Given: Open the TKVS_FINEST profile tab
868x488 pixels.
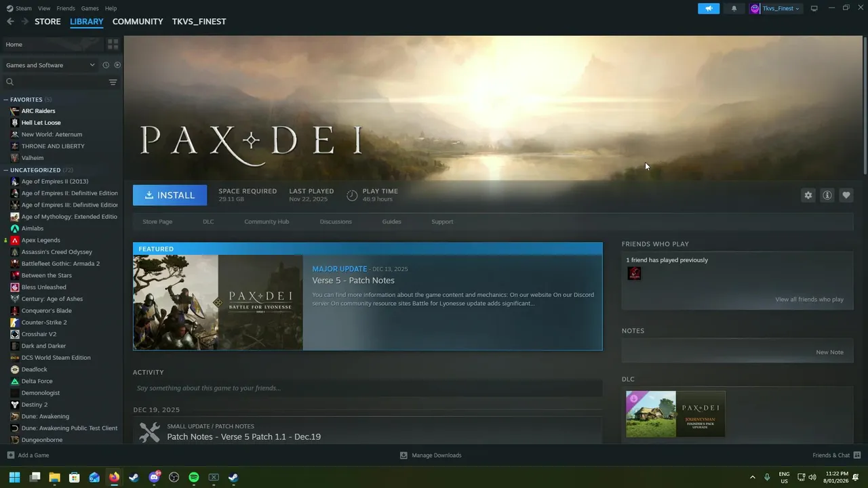Looking at the screenshot, I should [199, 22].
